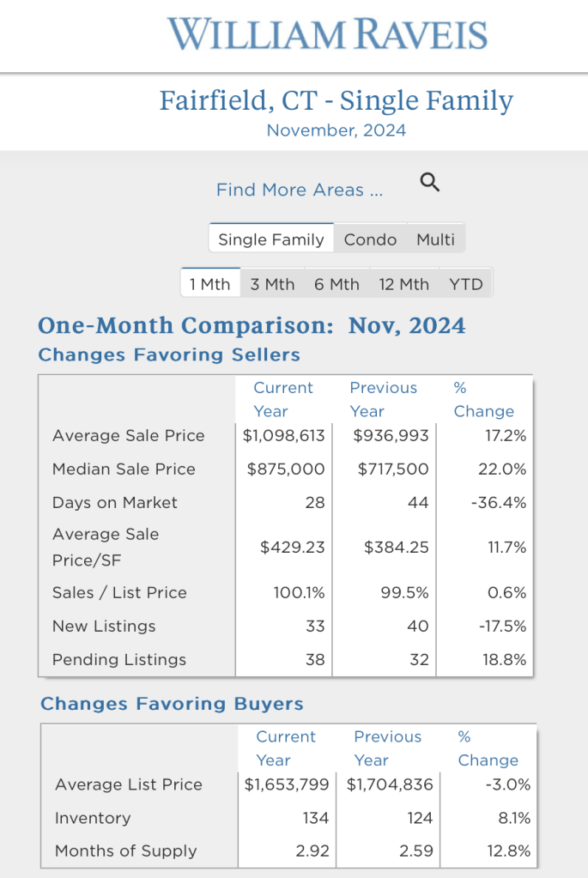Show the 6 Mth comparison
Screen dimensions: 588x878
click(336, 284)
